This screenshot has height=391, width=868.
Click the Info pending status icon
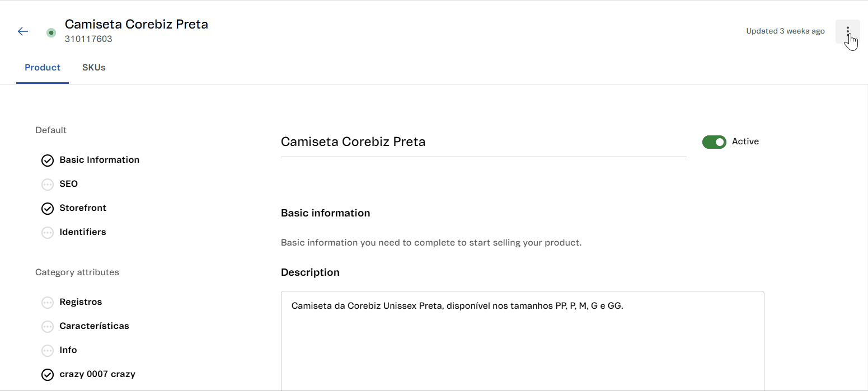pos(48,351)
